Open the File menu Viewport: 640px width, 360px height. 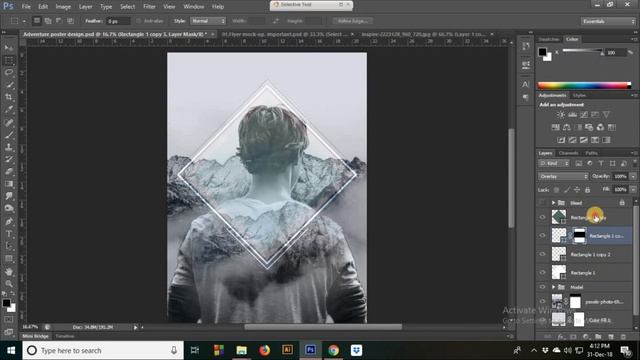pos(26,7)
